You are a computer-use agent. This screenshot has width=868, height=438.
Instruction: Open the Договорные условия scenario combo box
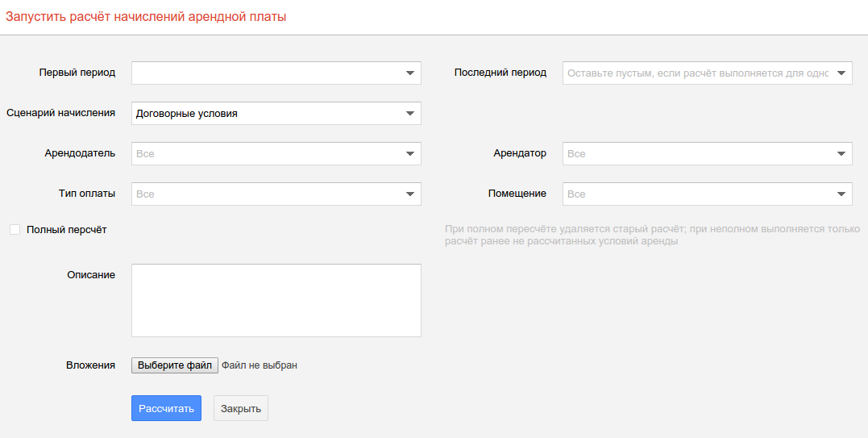click(x=266, y=114)
